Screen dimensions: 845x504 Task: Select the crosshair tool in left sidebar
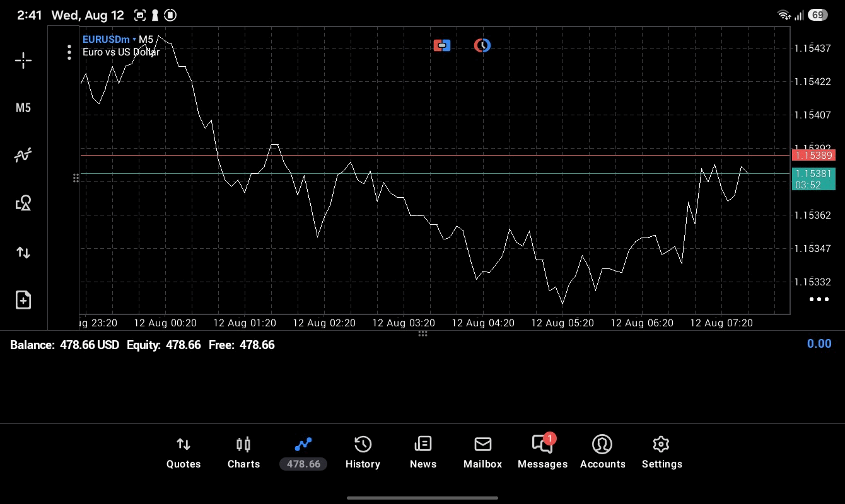23,60
